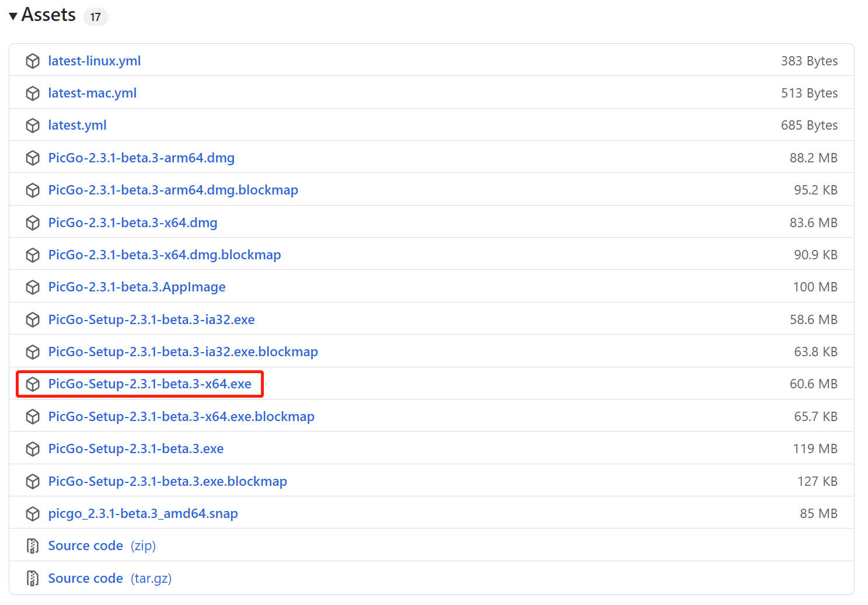Click the 513 Bytes size text
The width and height of the screenshot is (868, 605).
(809, 93)
